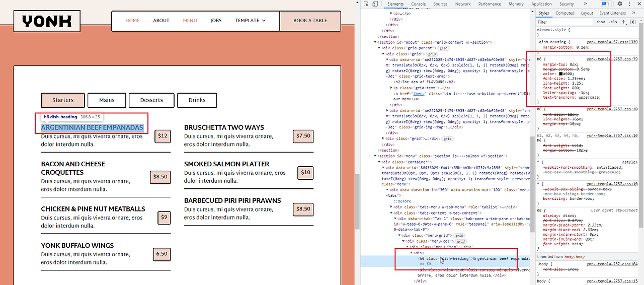Open the issues counter badge showing 1
The height and width of the screenshot is (285, 644).
[605, 4]
